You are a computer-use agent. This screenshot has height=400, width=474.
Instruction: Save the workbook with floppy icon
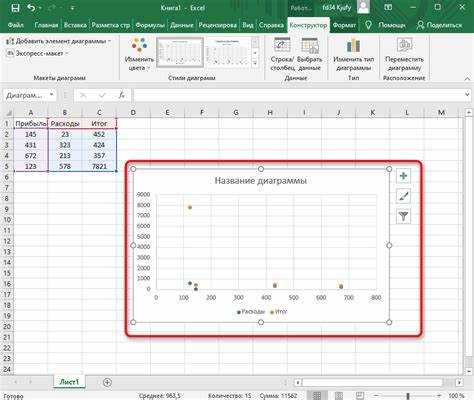15,8
